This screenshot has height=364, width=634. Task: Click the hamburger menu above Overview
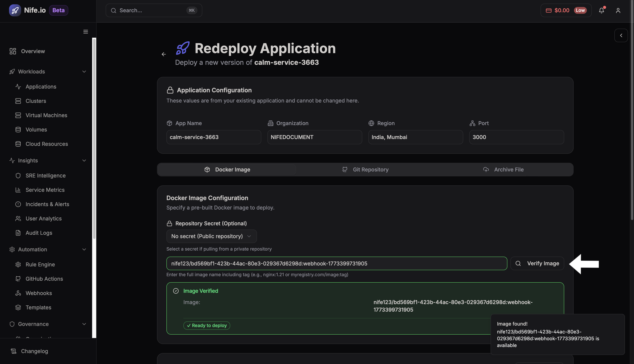point(85,31)
